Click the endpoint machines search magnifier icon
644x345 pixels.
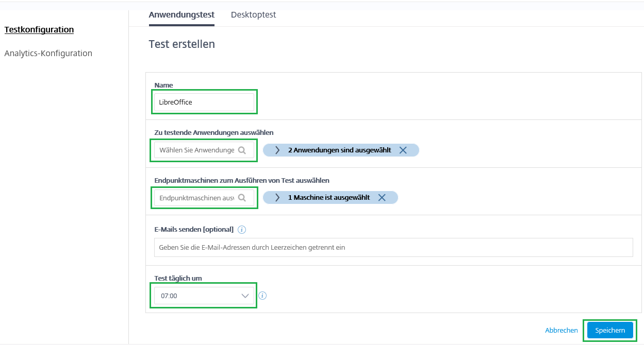coord(242,197)
